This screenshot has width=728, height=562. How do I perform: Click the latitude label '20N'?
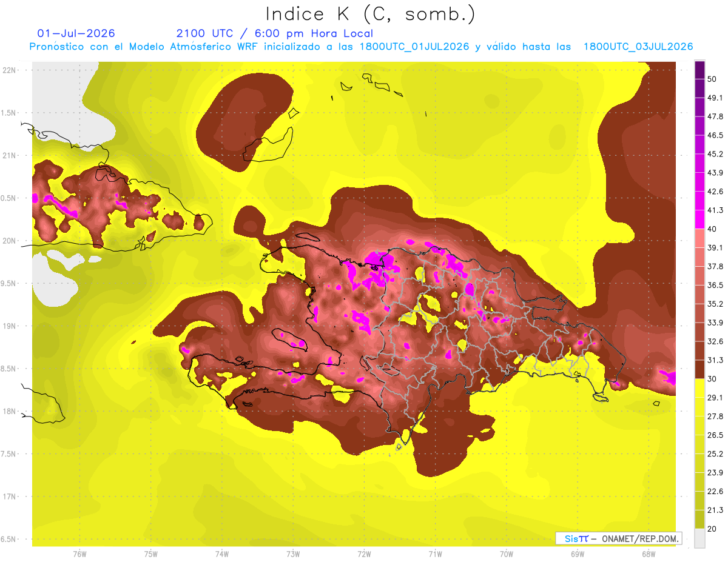(10, 241)
